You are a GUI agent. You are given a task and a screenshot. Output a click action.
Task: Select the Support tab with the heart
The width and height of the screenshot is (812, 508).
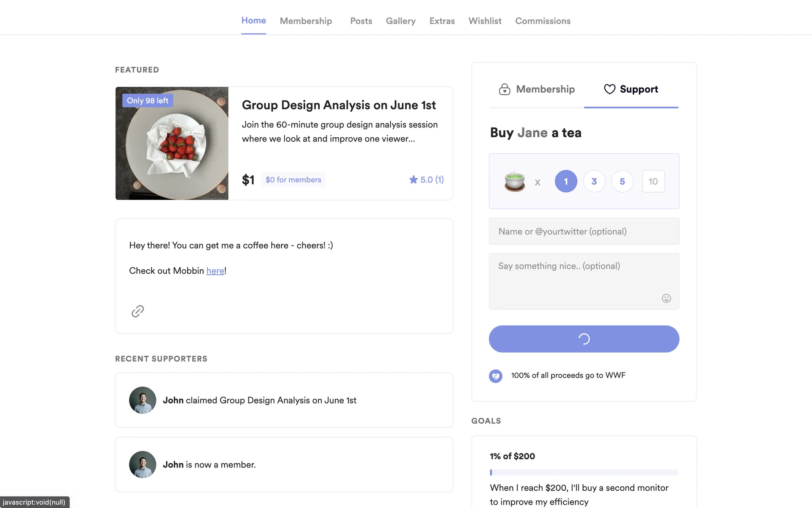(x=631, y=89)
